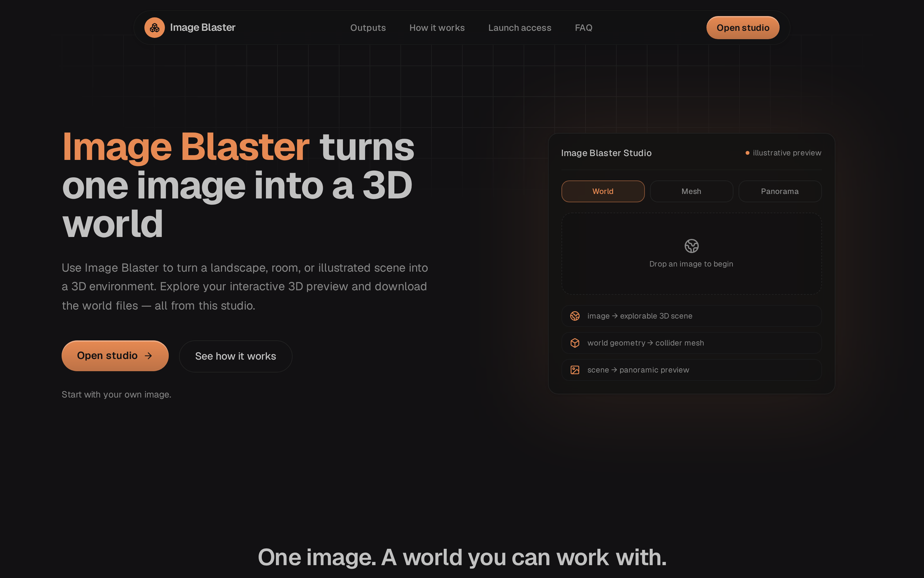Open the FAQ nav link
The image size is (924, 578).
click(x=584, y=28)
